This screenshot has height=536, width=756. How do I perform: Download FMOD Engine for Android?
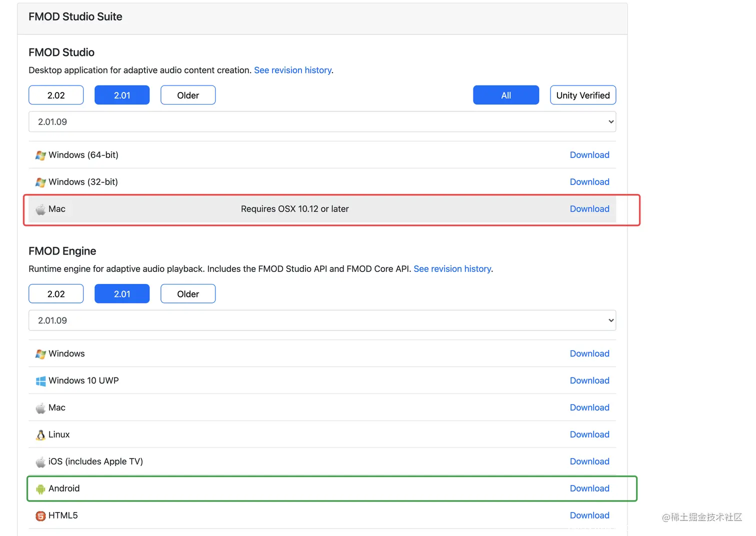coord(589,488)
